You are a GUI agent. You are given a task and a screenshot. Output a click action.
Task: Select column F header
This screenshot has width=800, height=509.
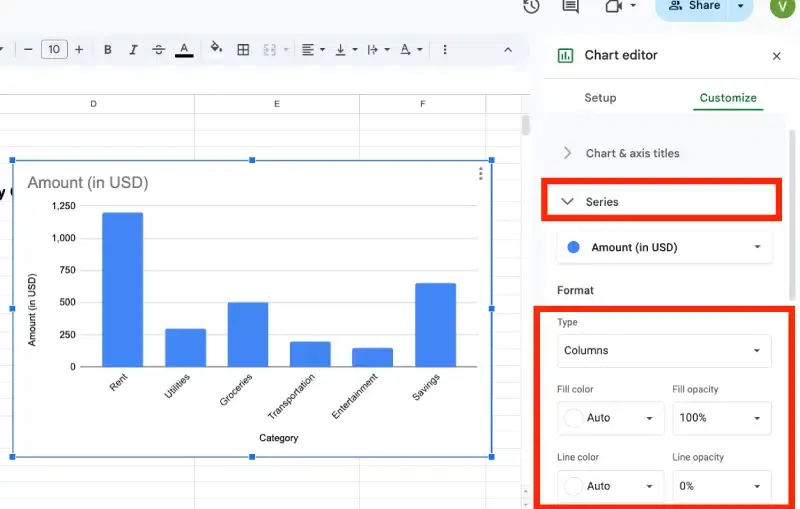tap(422, 104)
